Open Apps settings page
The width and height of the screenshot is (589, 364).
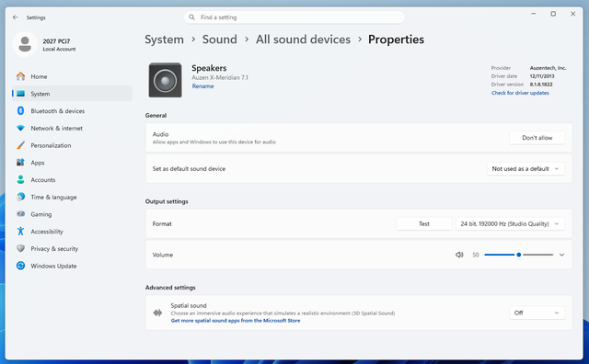[72, 163]
